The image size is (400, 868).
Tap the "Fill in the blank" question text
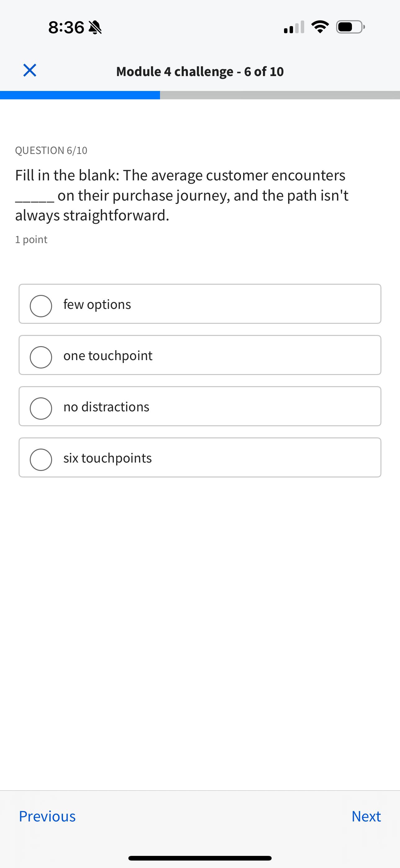point(182,196)
